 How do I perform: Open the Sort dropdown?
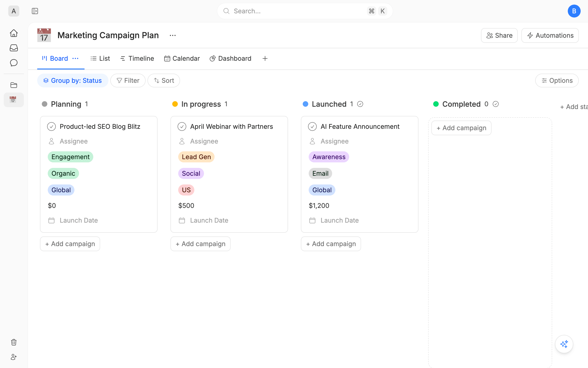(x=164, y=80)
